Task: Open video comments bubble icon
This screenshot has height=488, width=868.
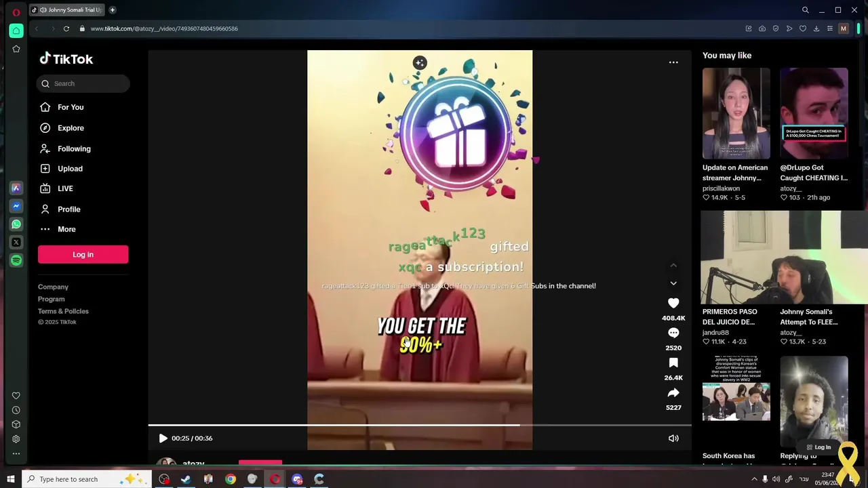Action: pos(673,333)
